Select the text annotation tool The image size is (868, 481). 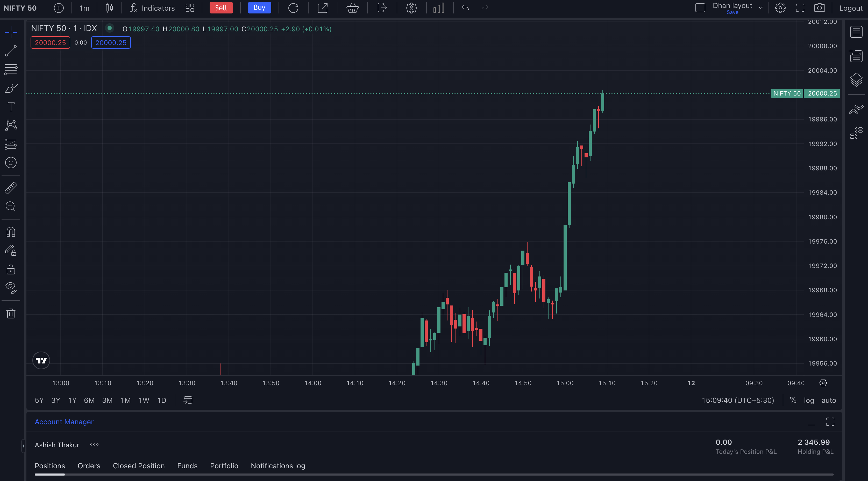[x=11, y=107]
